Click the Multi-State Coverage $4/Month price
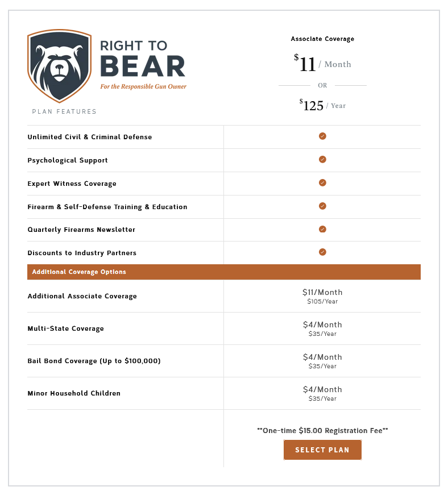The height and width of the screenshot is (495, 448). pyautogui.click(x=322, y=325)
